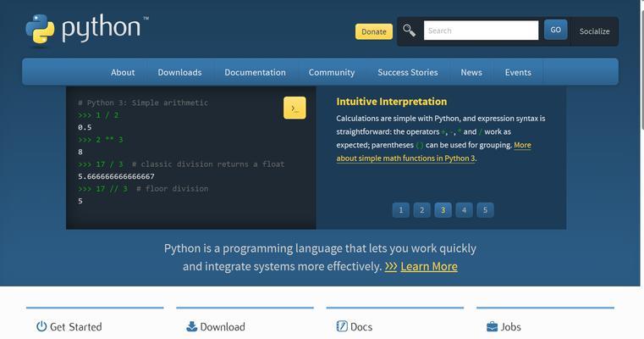Switch to slide 5 of the carousel
Screen dimensions: 644x339
(x=485, y=210)
